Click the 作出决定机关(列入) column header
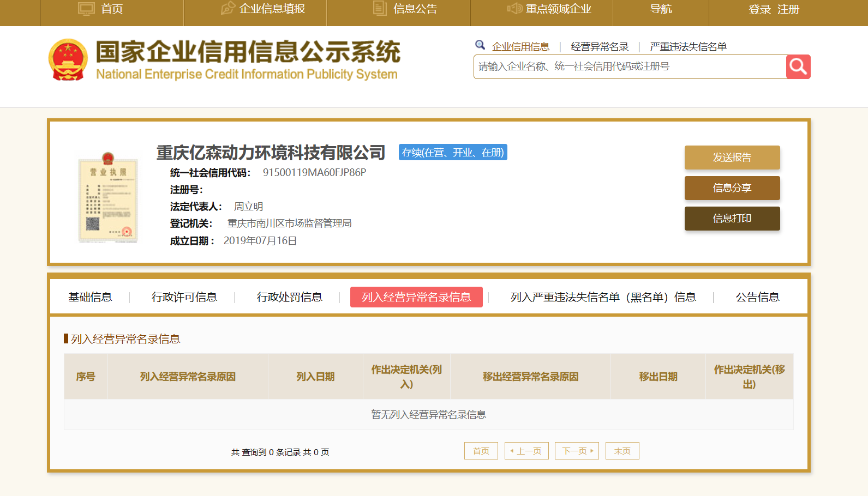Viewport: 868px width, 496px height. [406, 377]
